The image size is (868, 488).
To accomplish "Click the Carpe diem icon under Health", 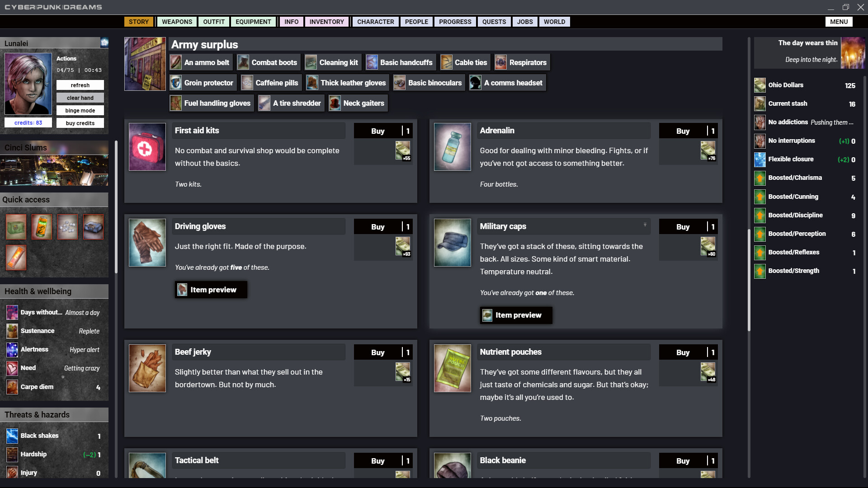I will point(12,387).
